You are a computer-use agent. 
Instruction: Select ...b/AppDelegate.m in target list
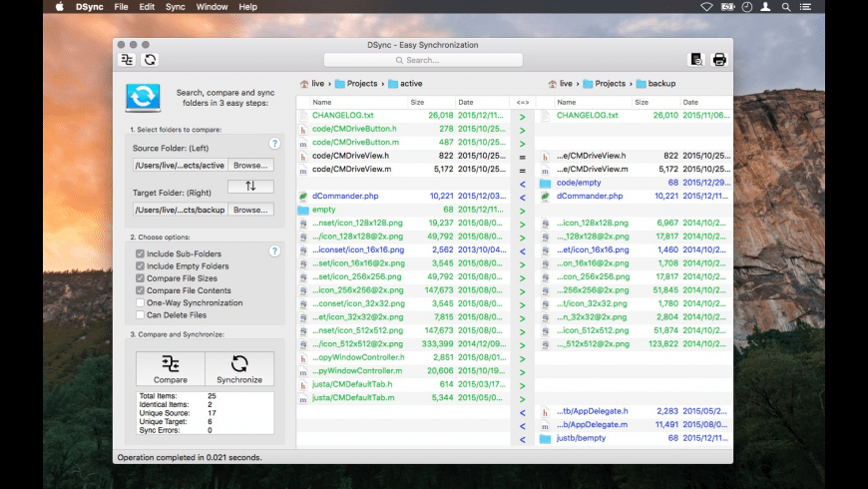coord(635,425)
